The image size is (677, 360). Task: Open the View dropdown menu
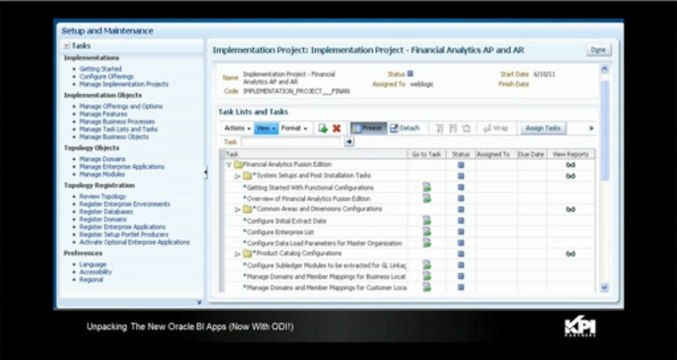[x=266, y=128]
